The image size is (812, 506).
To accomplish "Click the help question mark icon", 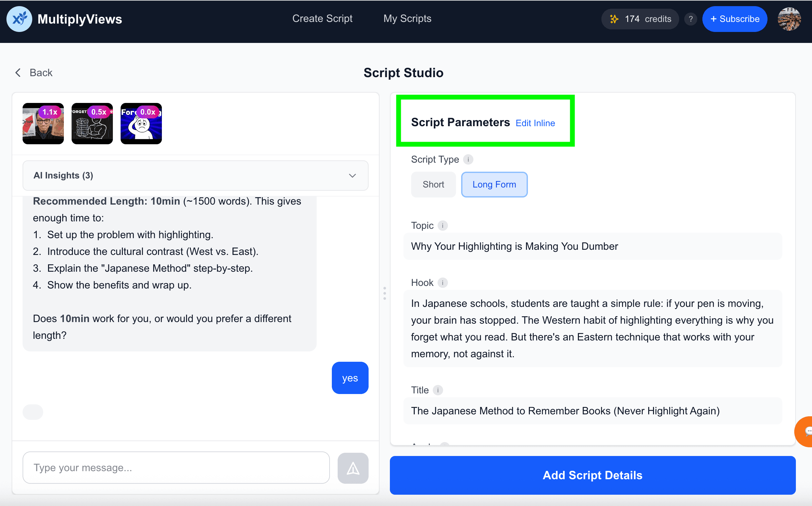I will point(690,19).
